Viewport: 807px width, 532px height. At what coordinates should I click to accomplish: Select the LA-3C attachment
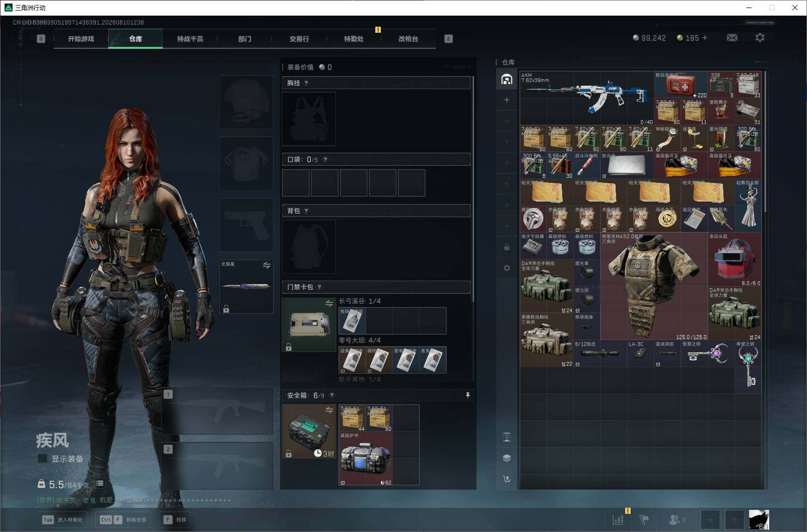[x=640, y=354]
